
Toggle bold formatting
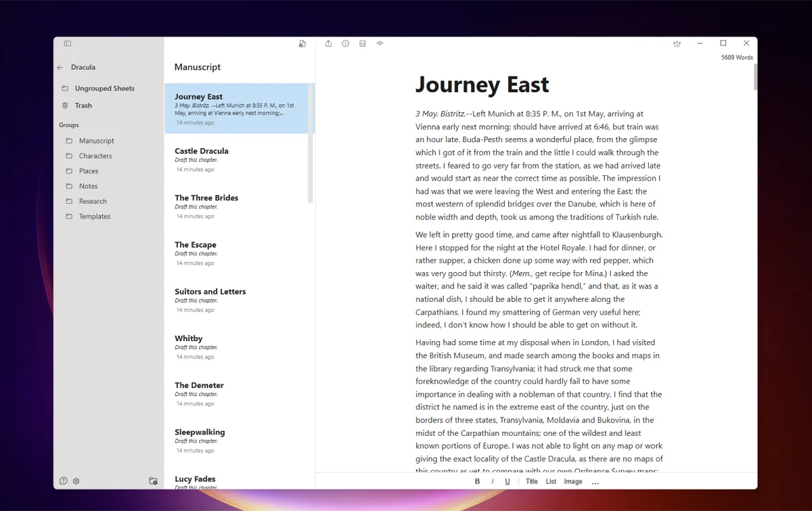point(477,481)
